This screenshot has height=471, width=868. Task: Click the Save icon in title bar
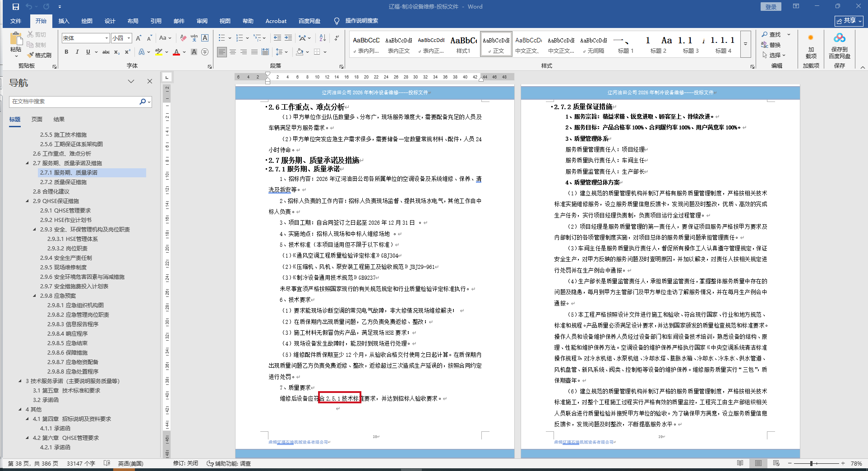point(16,7)
